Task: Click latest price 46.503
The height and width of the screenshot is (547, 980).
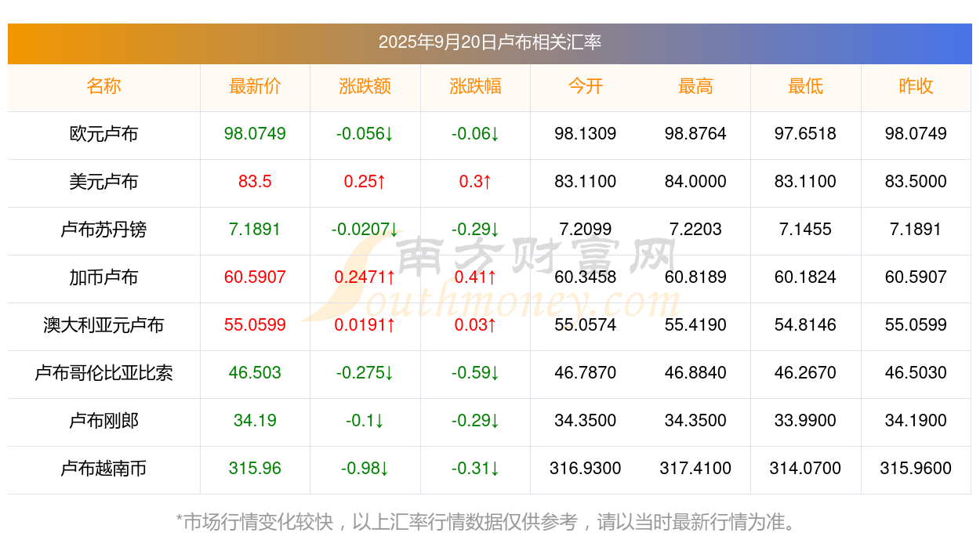Action: point(255,373)
